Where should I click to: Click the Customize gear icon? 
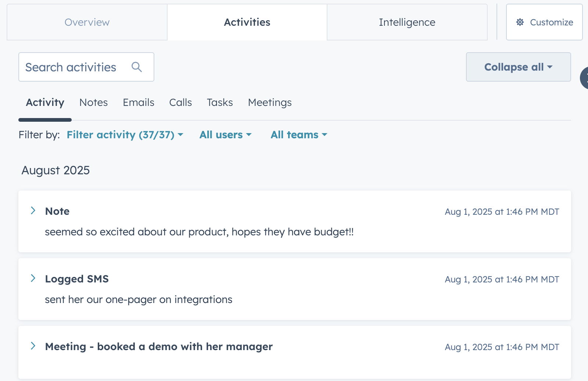pos(520,22)
